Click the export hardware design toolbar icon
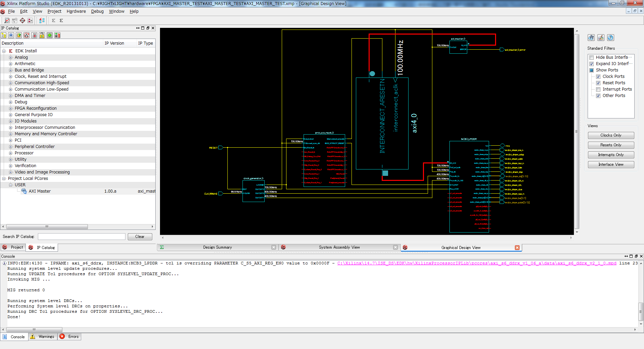Image resolution: width=644 pixels, height=349 pixels. pyautogui.click(x=30, y=20)
